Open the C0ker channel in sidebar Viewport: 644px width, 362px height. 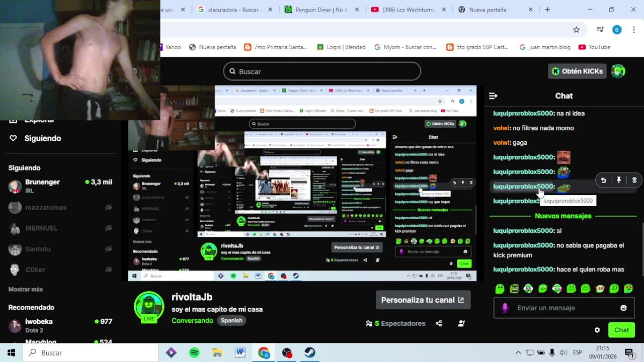pyautogui.click(x=60, y=269)
